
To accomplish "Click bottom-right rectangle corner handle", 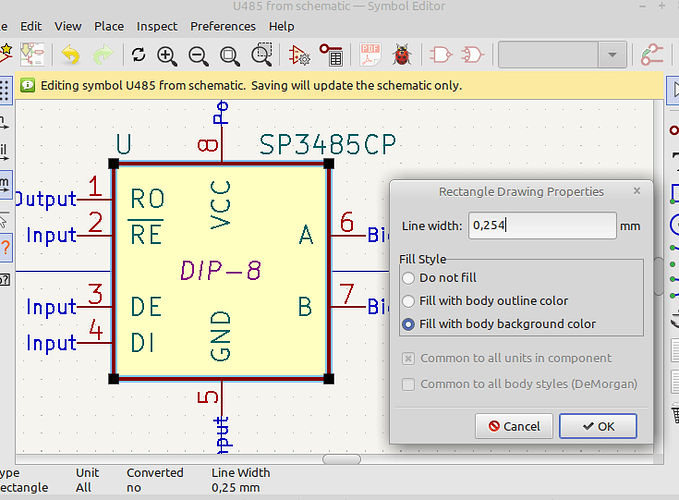I will click(x=329, y=379).
